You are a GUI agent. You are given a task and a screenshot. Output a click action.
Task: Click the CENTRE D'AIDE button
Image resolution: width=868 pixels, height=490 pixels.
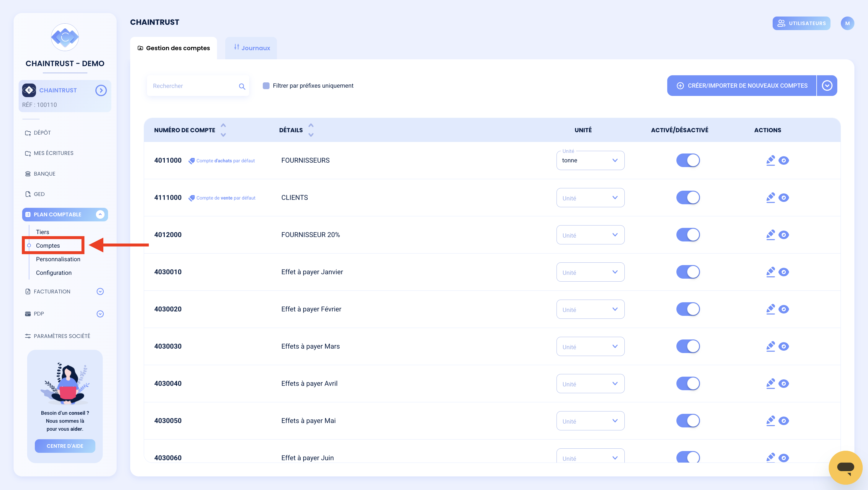click(x=65, y=446)
